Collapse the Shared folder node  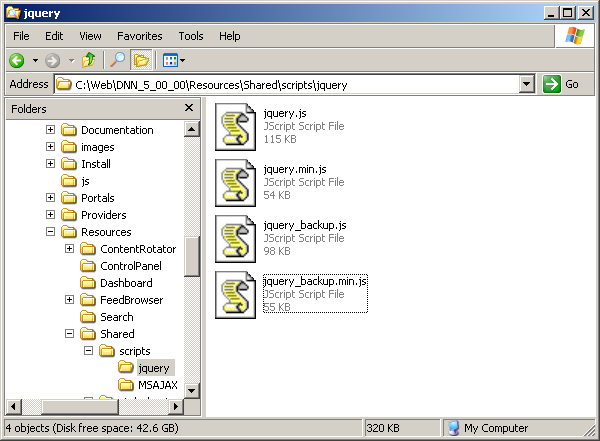[69, 333]
